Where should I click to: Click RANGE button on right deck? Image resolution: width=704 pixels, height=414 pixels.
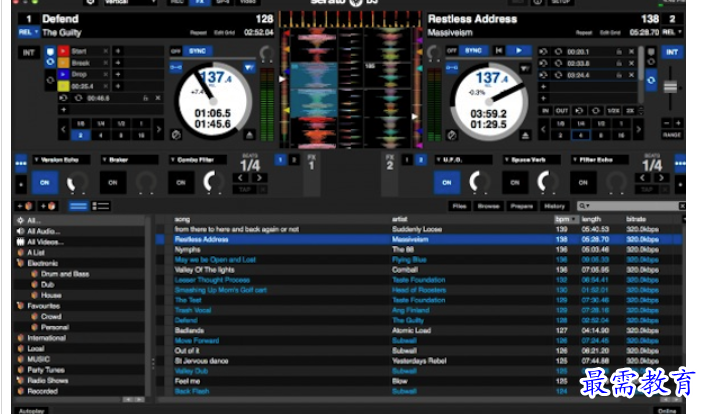[672, 135]
